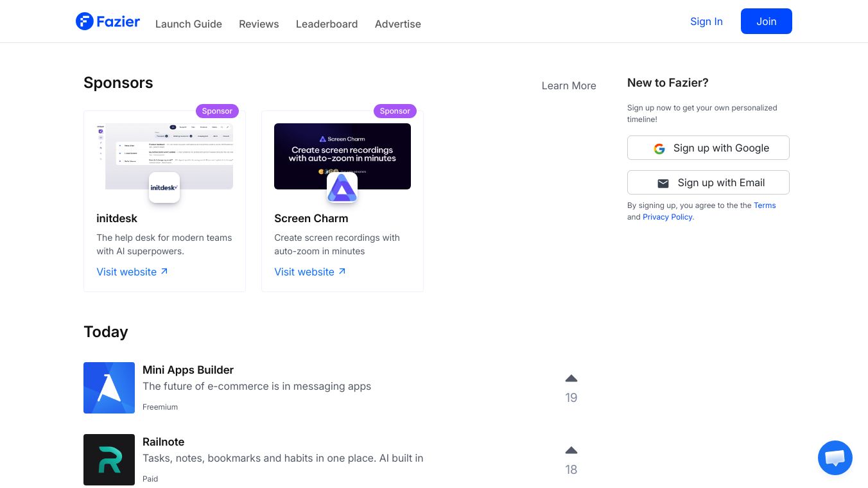Viewport: 868px width, 488px height.
Task: Upvote Railnote with the arrow
Action: (571, 450)
